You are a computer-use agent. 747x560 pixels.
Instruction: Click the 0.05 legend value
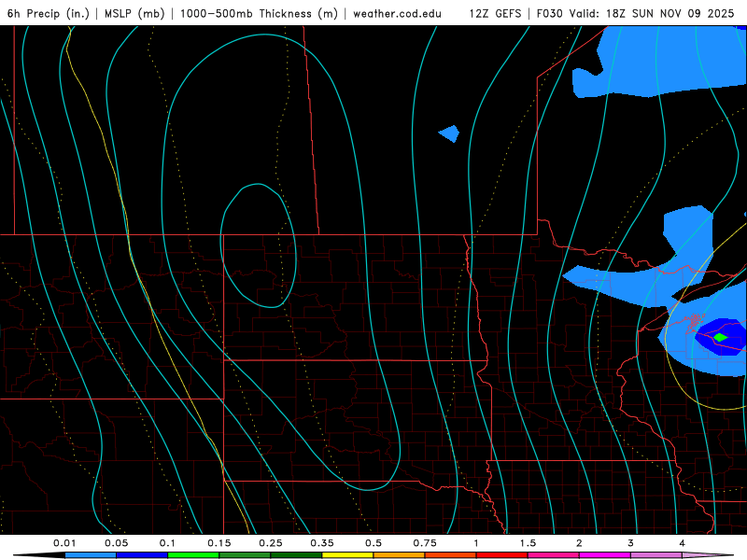coord(116,543)
